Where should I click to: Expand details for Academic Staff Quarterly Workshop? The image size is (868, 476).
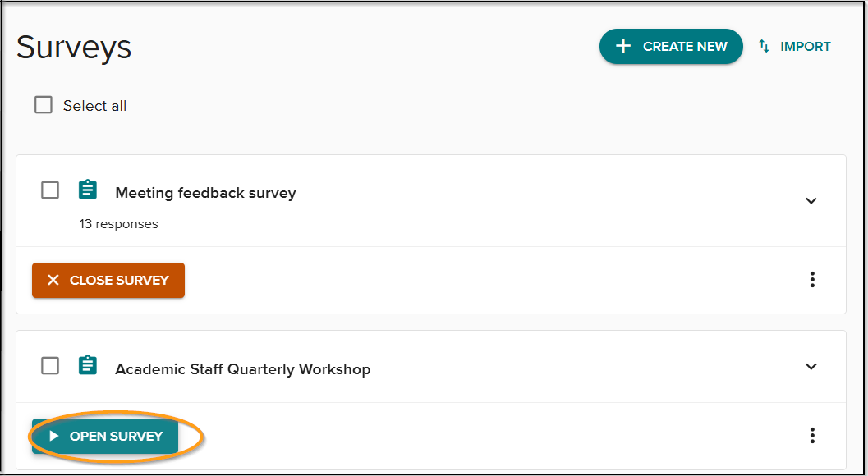click(x=811, y=367)
